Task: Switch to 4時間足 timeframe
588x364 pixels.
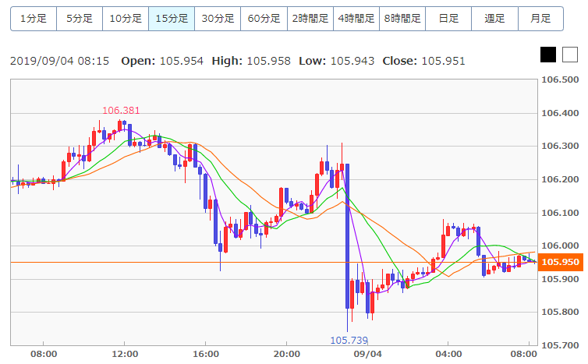Action: [x=356, y=18]
